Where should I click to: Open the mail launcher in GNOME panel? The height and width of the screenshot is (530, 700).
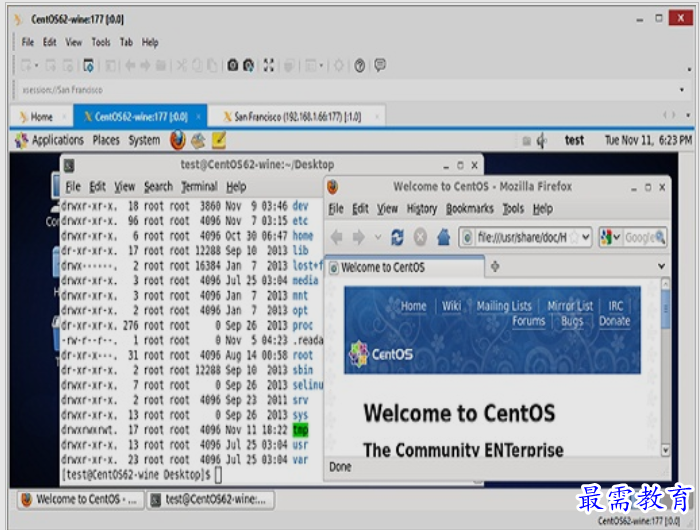(x=198, y=141)
